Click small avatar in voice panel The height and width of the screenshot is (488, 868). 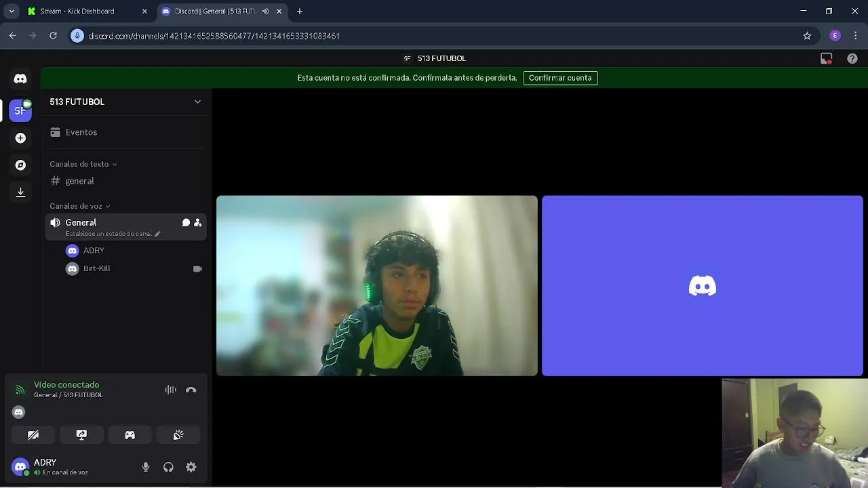(18, 412)
